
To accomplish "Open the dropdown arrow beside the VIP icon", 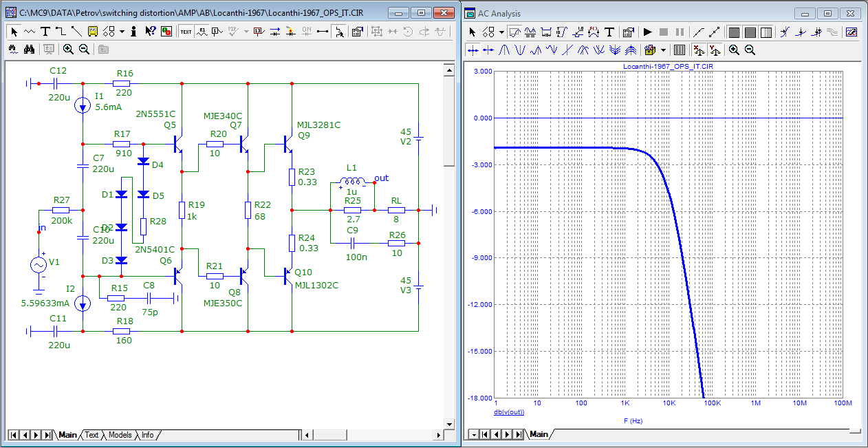I will click(x=246, y=32).
